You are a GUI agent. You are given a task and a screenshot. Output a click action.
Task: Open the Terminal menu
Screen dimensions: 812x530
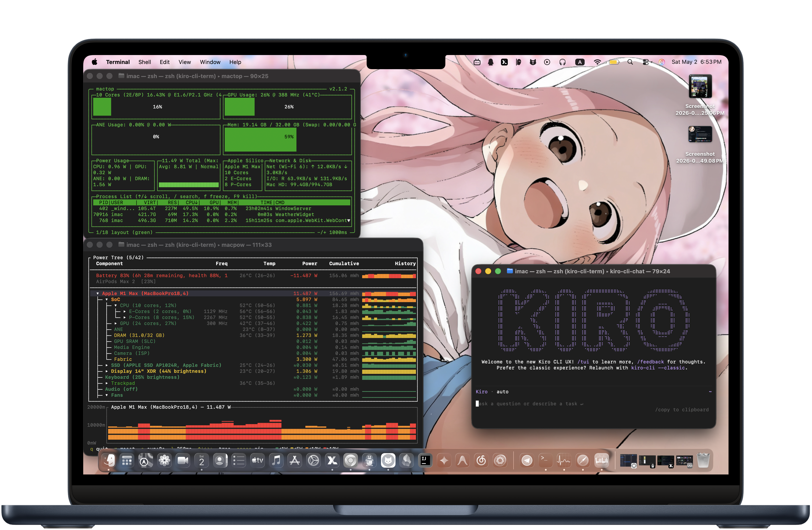tap(118, 62)
